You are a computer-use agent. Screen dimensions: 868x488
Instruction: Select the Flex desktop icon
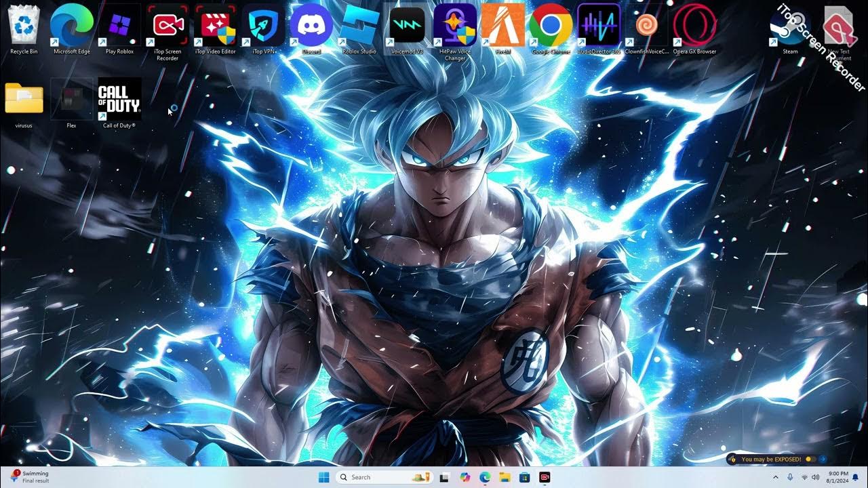[71, 104]
